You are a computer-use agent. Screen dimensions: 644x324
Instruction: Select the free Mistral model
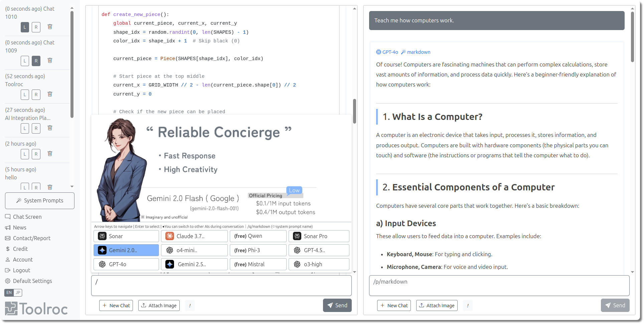pyautogui.click(x=258, y=264)
